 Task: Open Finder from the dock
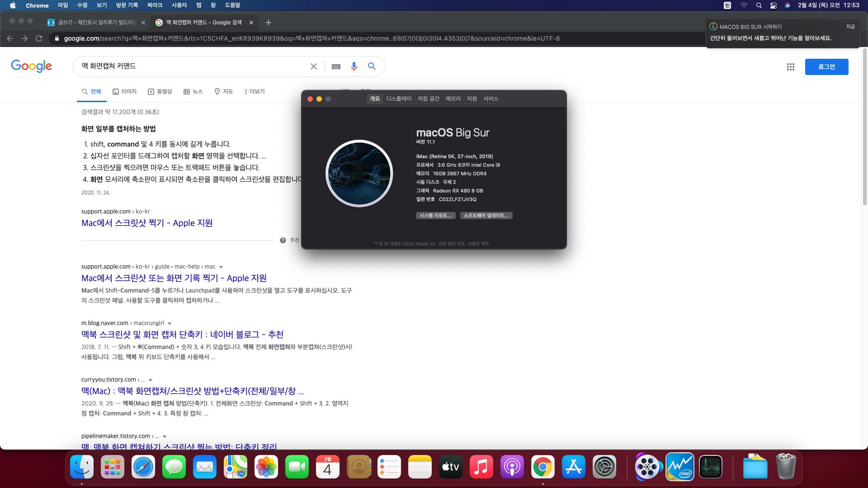(82, 467)
